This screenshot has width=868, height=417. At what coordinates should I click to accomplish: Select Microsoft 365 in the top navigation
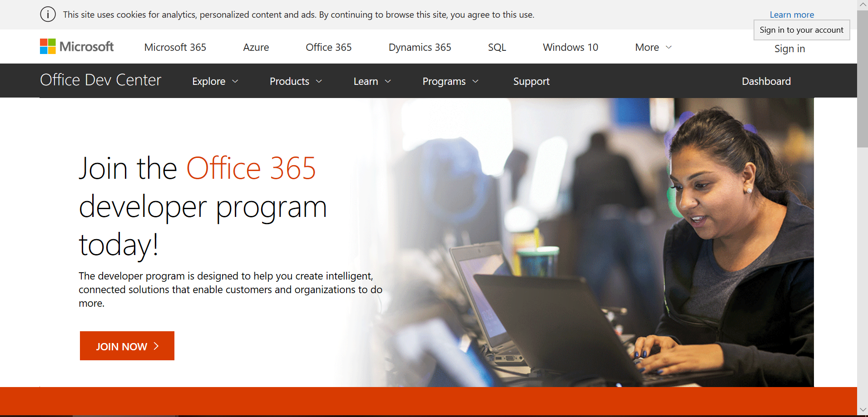click(175, 47)
